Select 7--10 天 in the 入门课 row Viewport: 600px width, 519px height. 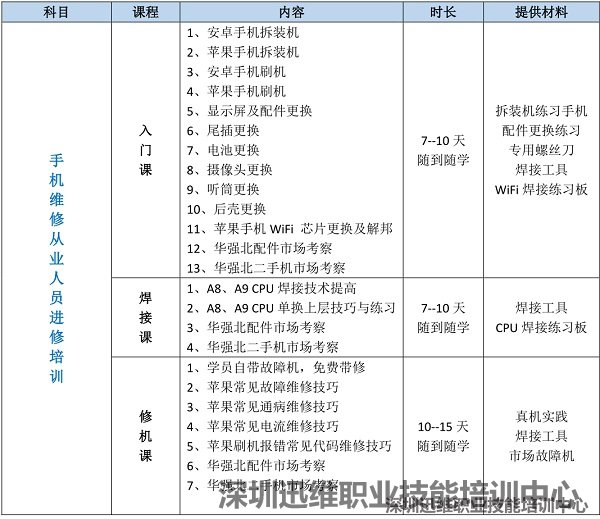pyautogui.click(x=443, y=140)
